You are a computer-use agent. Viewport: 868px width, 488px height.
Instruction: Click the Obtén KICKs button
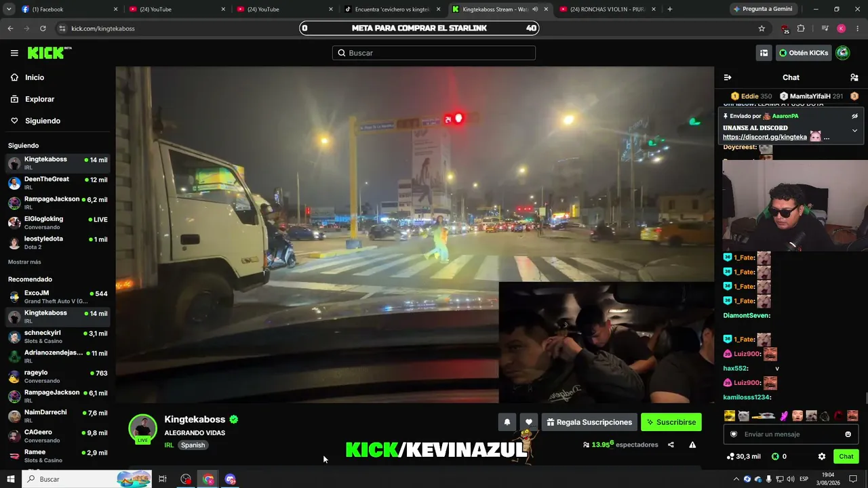[804, 53]
